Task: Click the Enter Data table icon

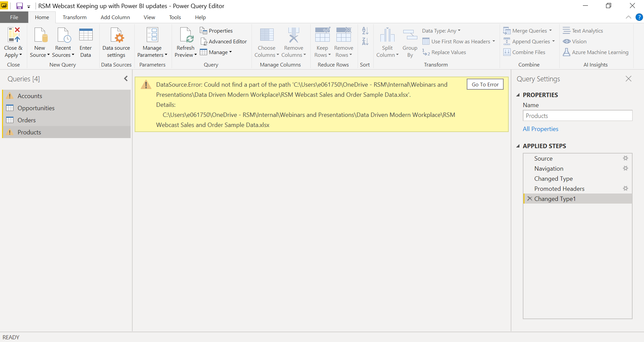Action: point(86,35)
